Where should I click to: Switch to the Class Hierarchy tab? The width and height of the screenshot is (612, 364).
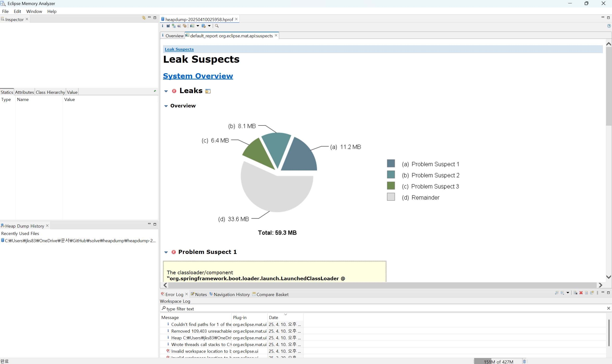click(50, 92)
